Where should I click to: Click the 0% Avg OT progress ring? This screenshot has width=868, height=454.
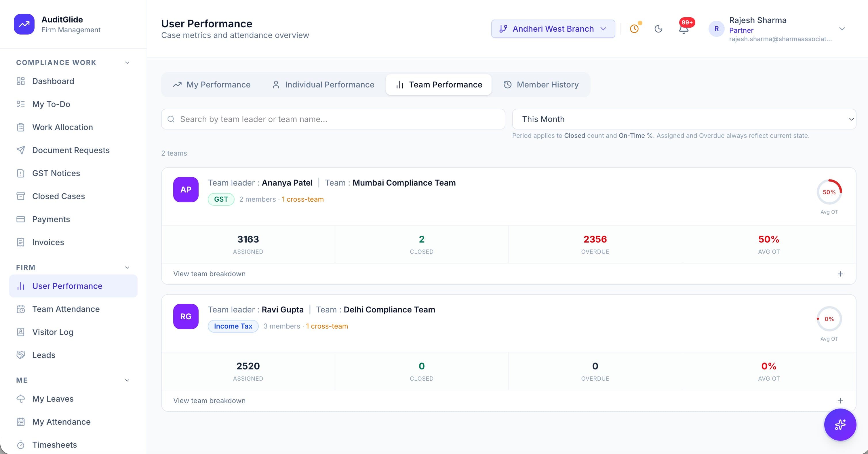coord(829,319)
